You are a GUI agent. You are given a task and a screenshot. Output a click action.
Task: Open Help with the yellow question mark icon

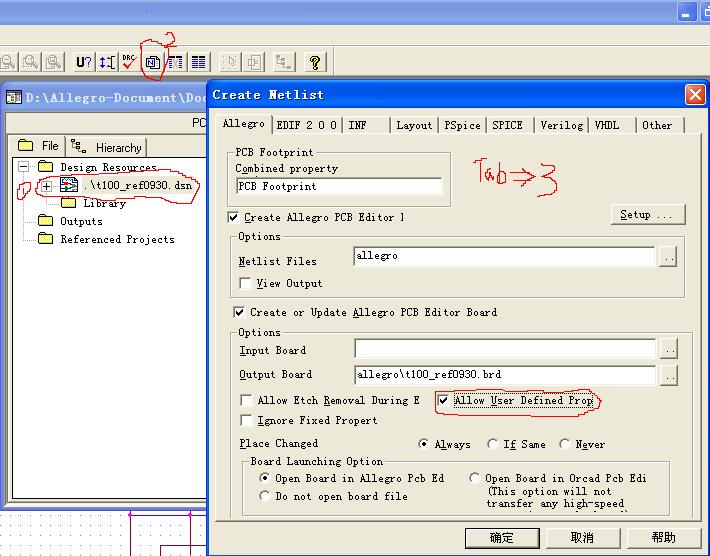pyautogui.click(x=315, y=62)
